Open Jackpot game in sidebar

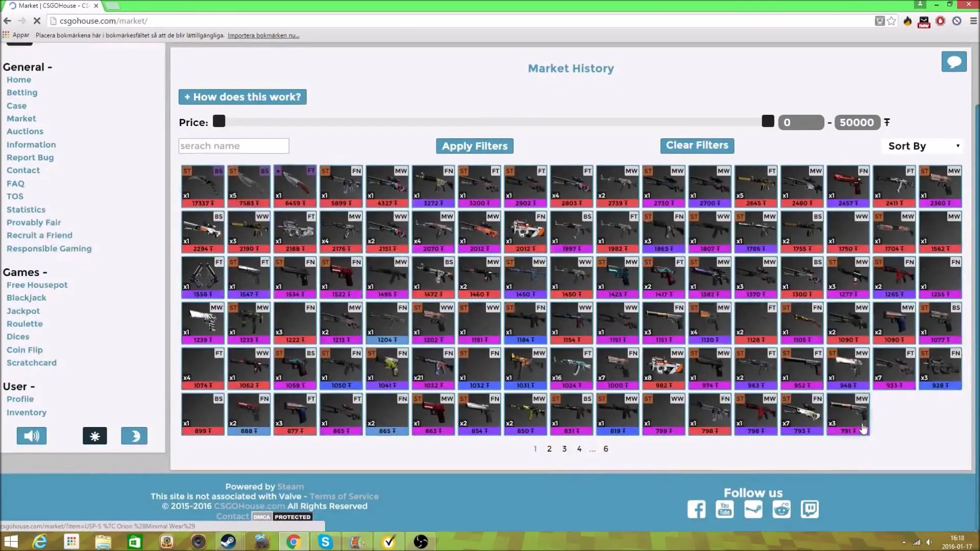pos(23,311)
